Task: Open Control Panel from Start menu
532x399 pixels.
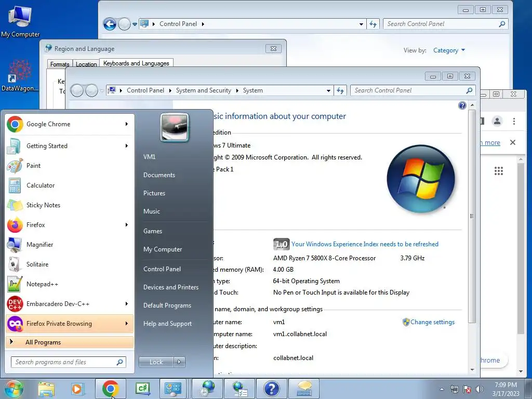Action: pyautogui.click(x=162, y=269)
